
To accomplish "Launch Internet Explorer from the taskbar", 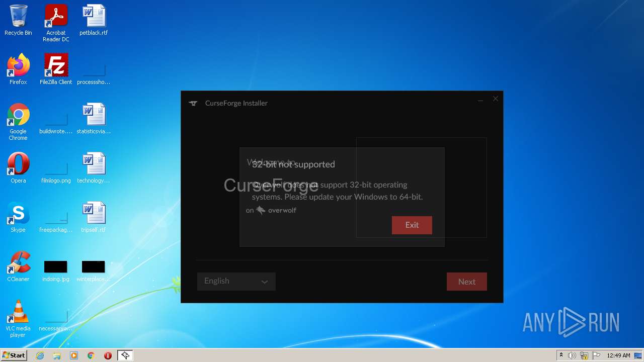I will pos(40,355).
